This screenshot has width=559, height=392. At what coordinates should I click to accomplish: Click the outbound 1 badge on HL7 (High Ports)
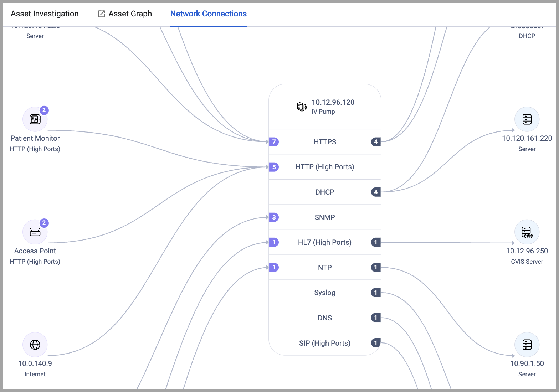coord(376,242)
